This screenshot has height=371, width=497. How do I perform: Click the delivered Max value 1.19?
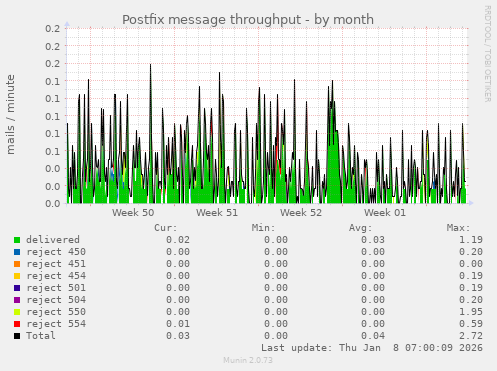pos(471,240)
